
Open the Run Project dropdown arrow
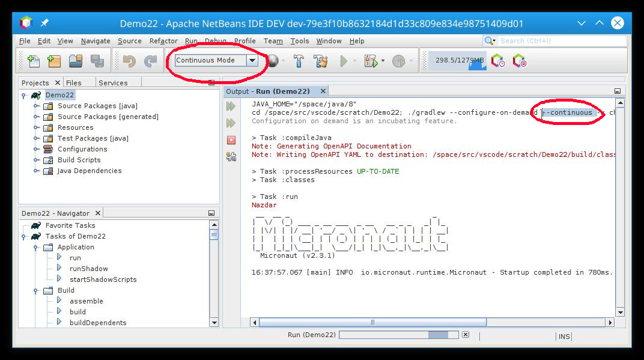[x=355, y=61]
